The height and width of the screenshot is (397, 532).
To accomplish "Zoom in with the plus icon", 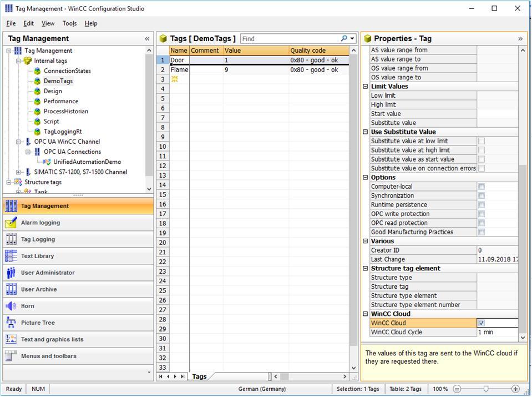I will tap(515, 389).
